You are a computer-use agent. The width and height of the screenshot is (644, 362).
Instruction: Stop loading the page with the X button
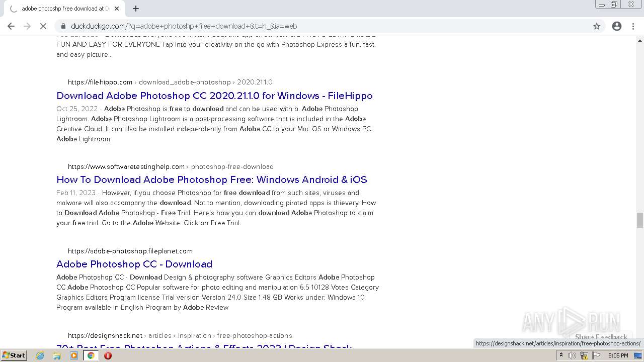click(43, 26)
